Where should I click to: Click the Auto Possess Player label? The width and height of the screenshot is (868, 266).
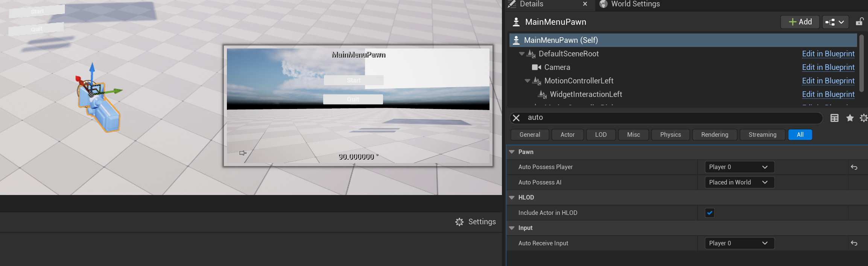tap(546, 167)
